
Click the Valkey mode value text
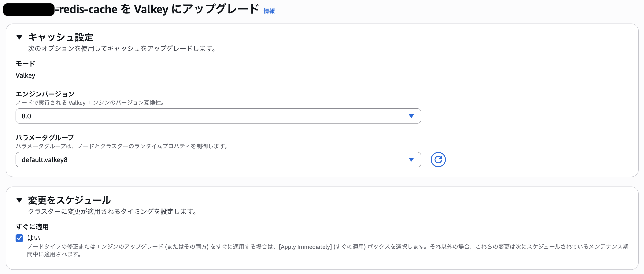[x=25, y=75]
